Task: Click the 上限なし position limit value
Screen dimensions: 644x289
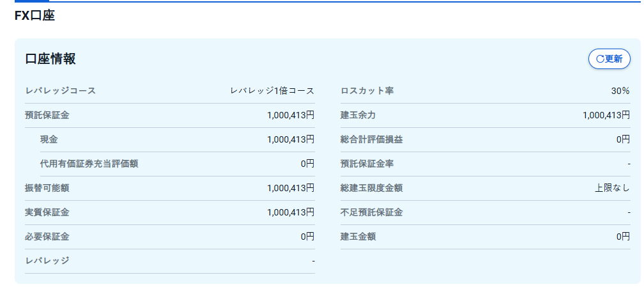Action: pos(612,188)
